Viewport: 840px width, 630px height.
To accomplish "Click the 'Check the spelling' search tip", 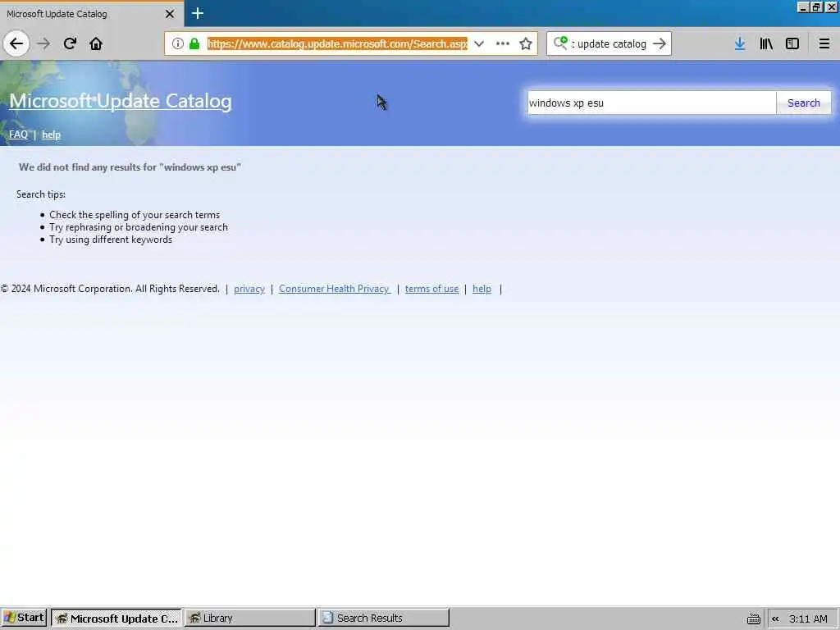I will (x=135, y=215).
